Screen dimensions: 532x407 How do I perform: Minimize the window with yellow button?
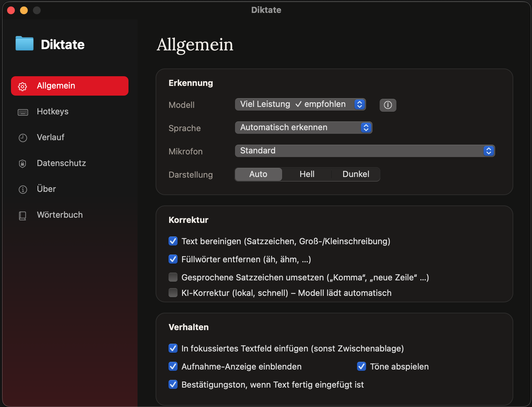[24, 10]
